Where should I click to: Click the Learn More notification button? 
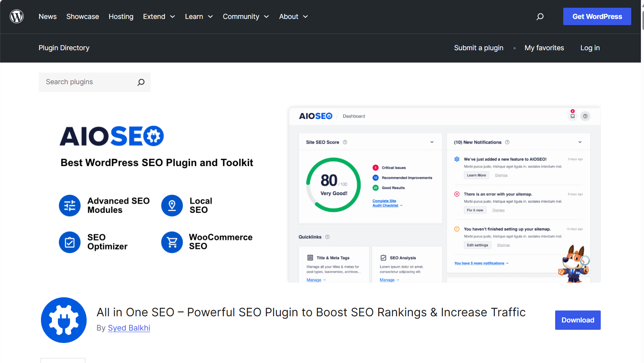point(476,175)
